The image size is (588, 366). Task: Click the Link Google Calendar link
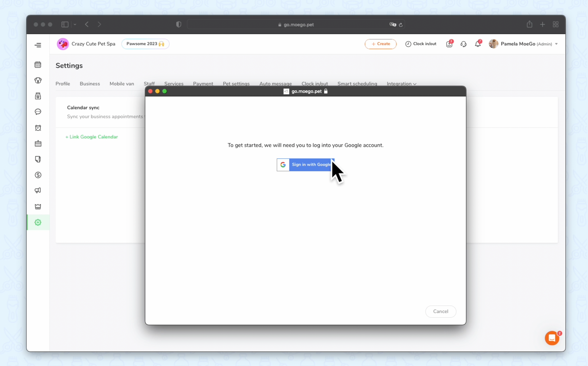click(x=91, y=137)
